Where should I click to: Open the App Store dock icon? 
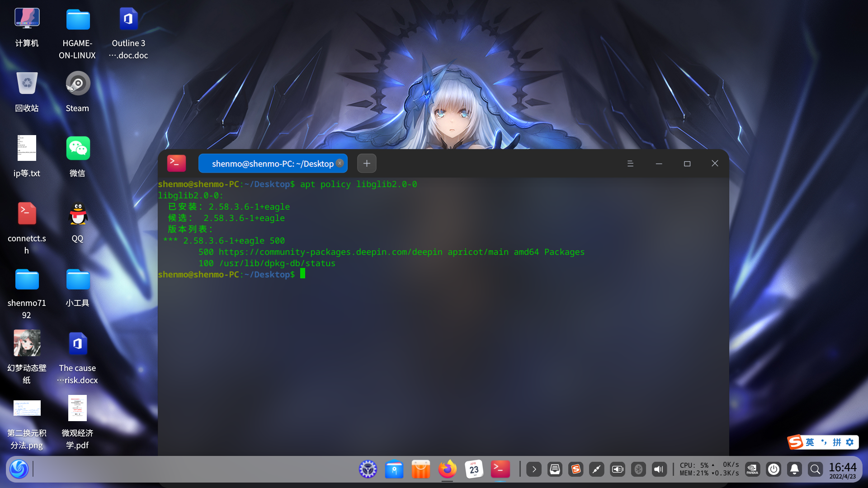pos(420,469)
